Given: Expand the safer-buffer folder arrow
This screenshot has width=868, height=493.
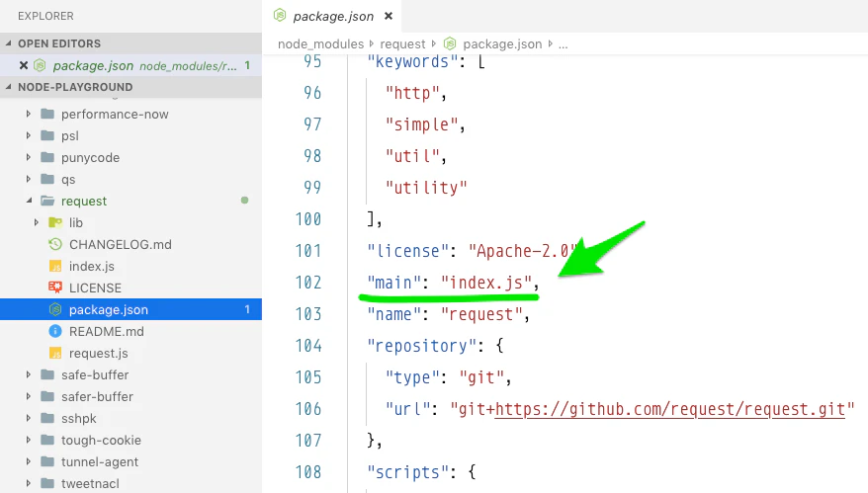Looking at the screenshot, I should 29,396.
